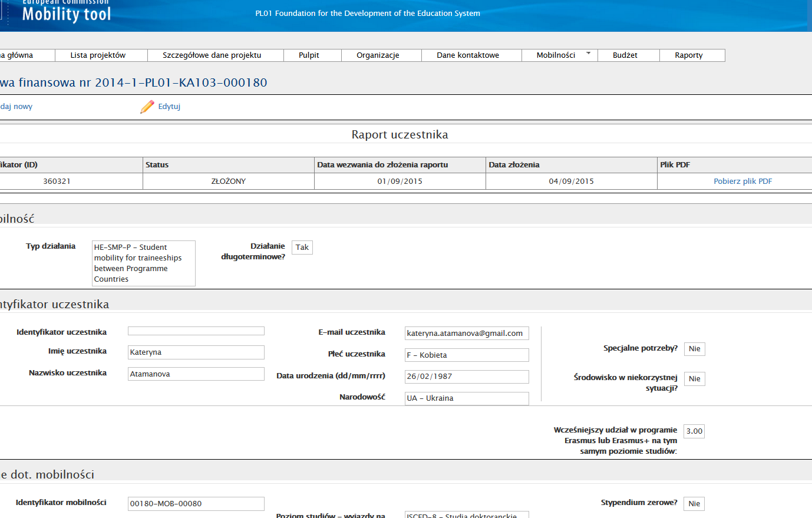Click the Edytuj link

169,107
